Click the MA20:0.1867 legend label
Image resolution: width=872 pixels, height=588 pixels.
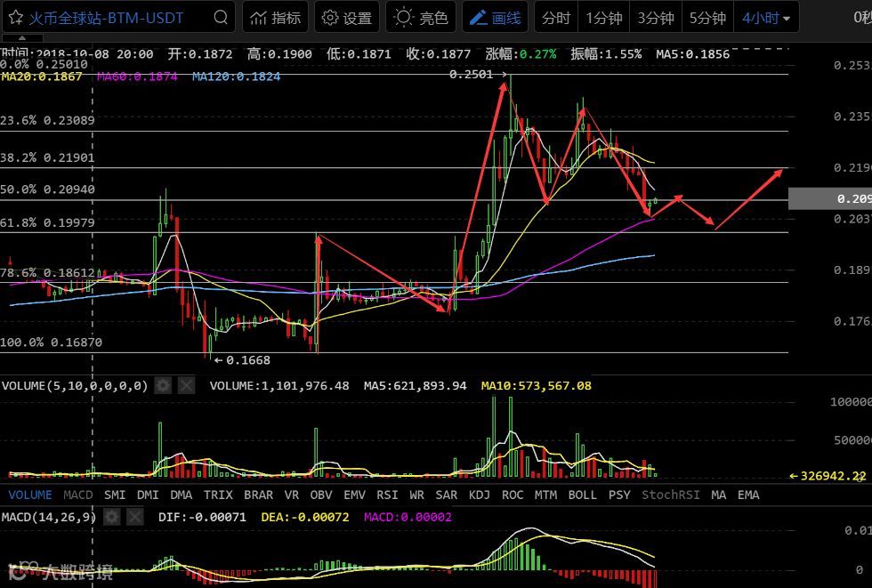pyautogui.click(x=42, y=77)
